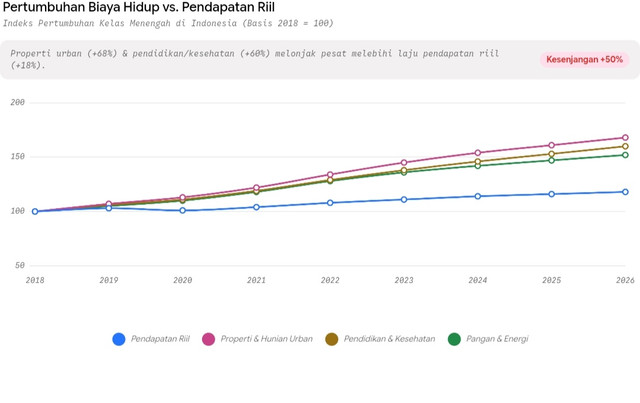
Task: Click the 2025 x-axis label
Action: point(551,281)
